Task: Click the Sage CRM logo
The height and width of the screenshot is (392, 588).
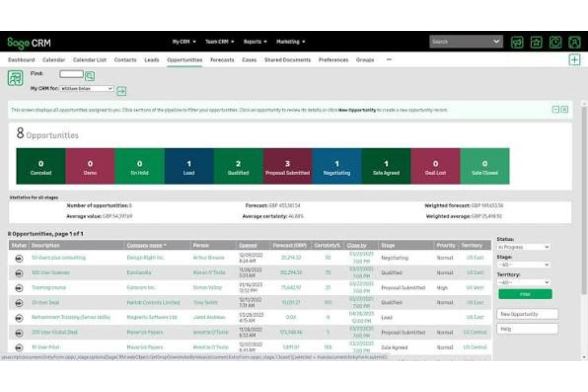Action: pos(29,42)
